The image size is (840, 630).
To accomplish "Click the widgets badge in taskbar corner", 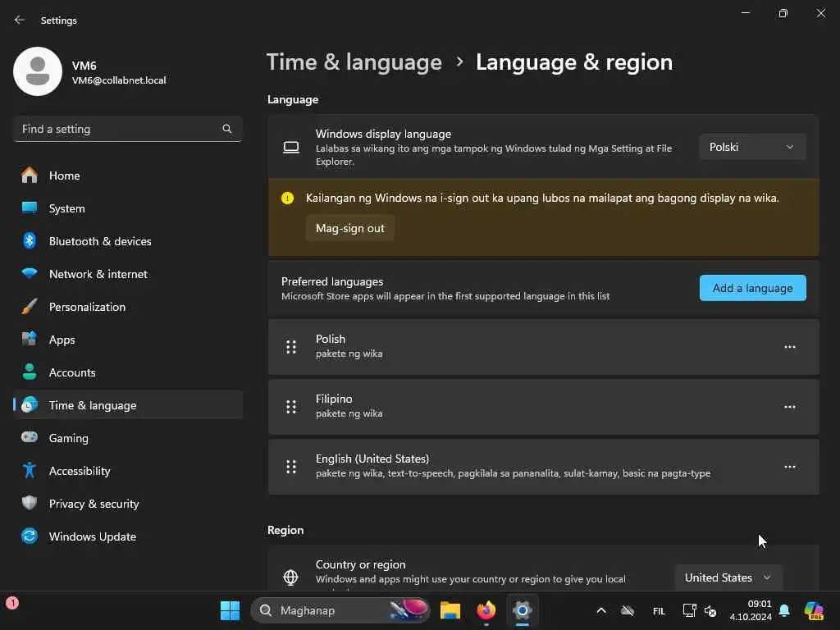I will [12, 603].
